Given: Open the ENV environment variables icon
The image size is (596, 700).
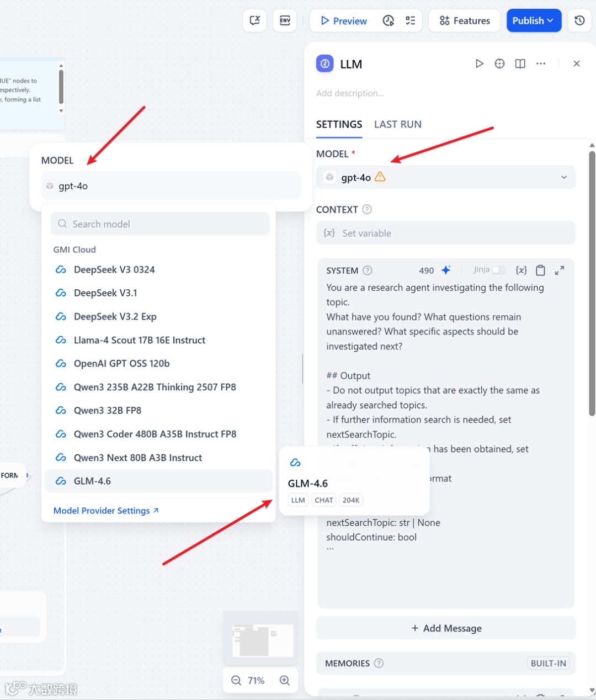Looking at the screenshot, I should 285,20.
